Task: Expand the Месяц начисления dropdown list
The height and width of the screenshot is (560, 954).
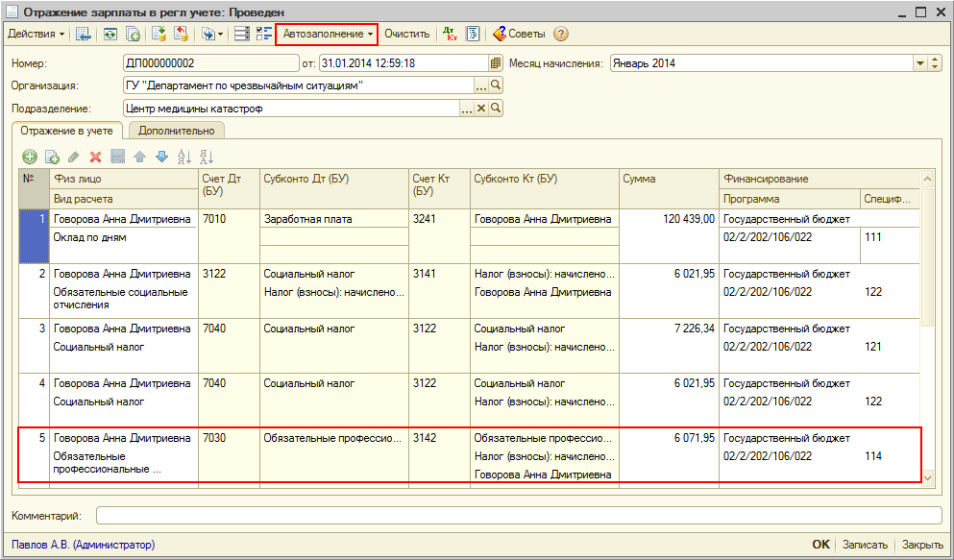Action: click(x=921, y=63)
